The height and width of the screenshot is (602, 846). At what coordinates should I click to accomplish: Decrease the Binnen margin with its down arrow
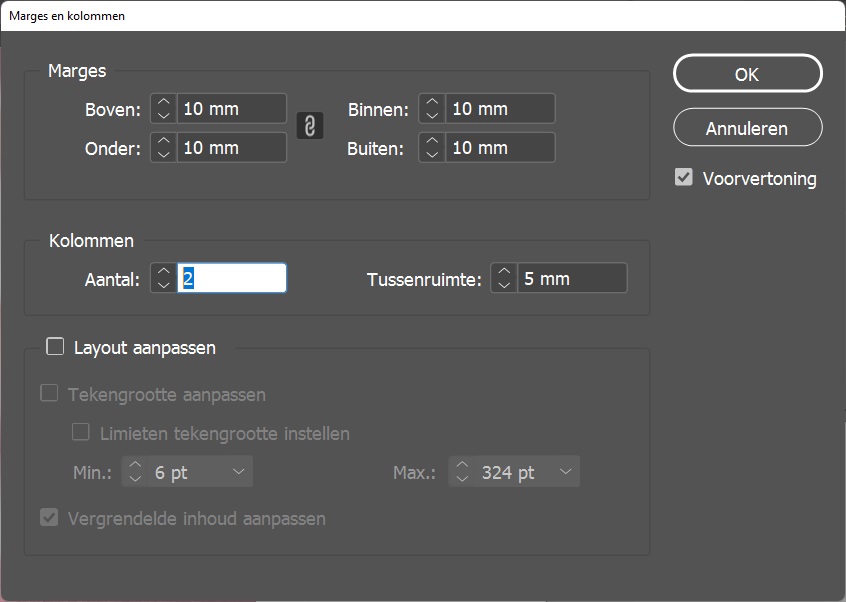pyautogui.click(x=432, y=115)
